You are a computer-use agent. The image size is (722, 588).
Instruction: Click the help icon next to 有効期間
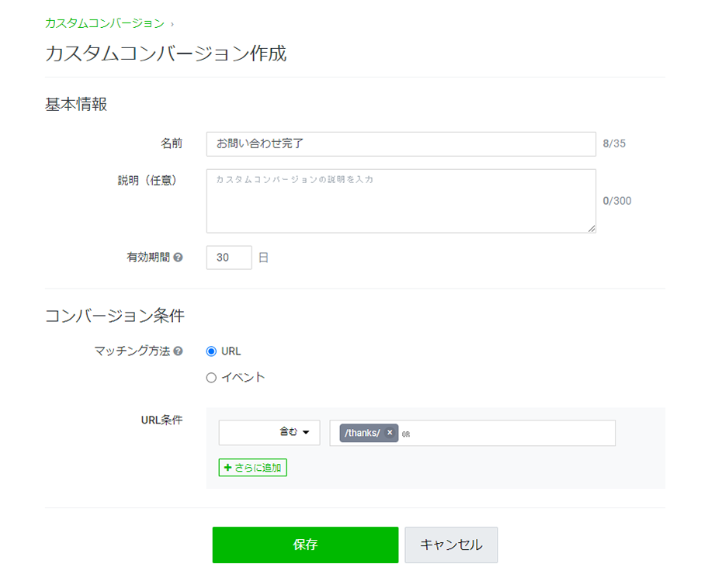(179, 258)
